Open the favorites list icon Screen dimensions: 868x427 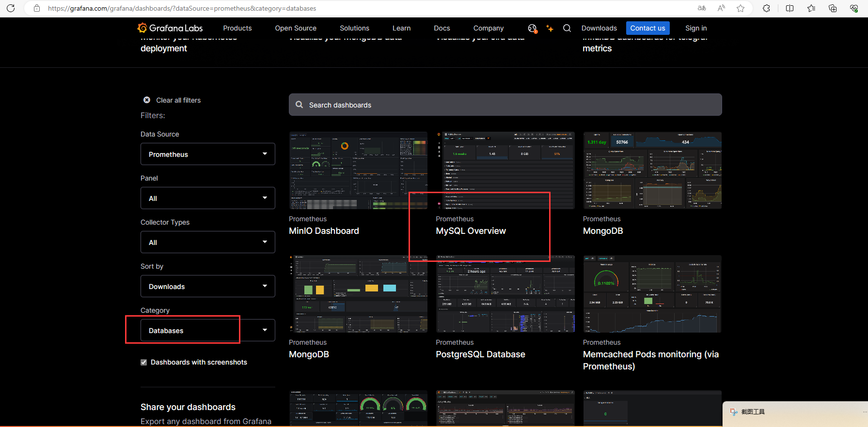tap(811, 8)
